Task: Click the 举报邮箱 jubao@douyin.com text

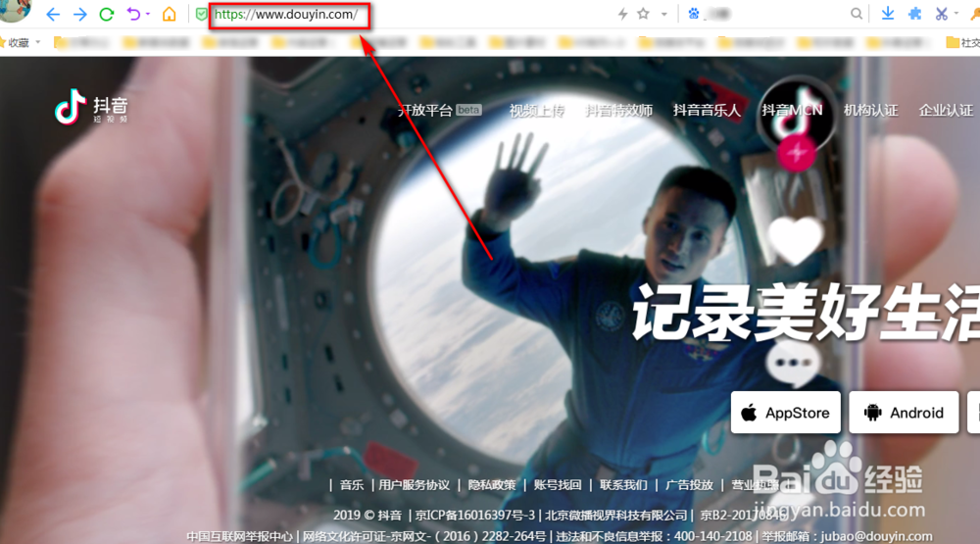Action: (847, 536)
